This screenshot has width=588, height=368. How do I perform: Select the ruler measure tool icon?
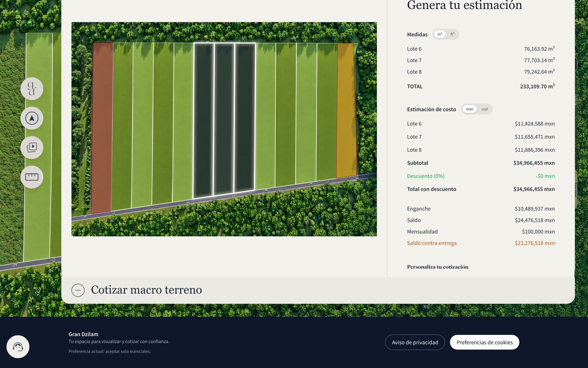32,177
